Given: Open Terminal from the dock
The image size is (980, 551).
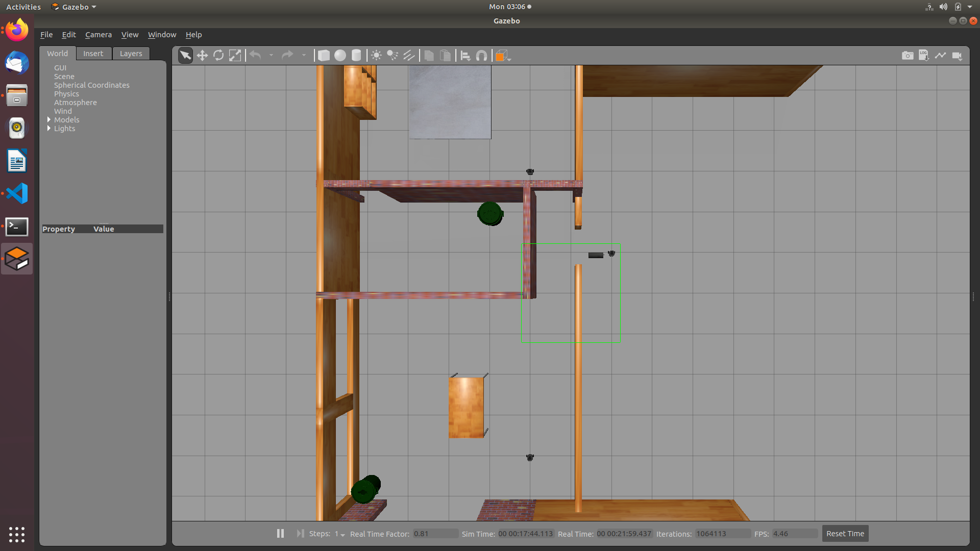Looking at the screenshot, I should pyautogui.click(x=17, y=226).
